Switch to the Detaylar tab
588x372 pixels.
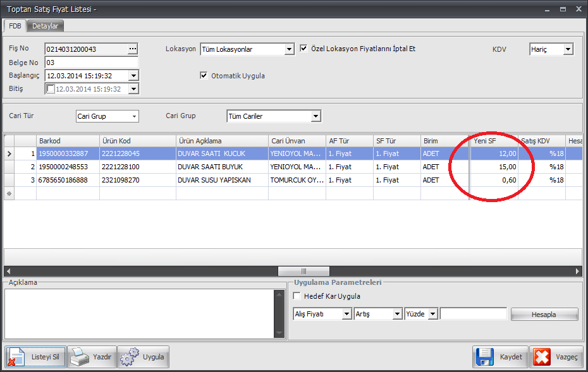point(46,26)
